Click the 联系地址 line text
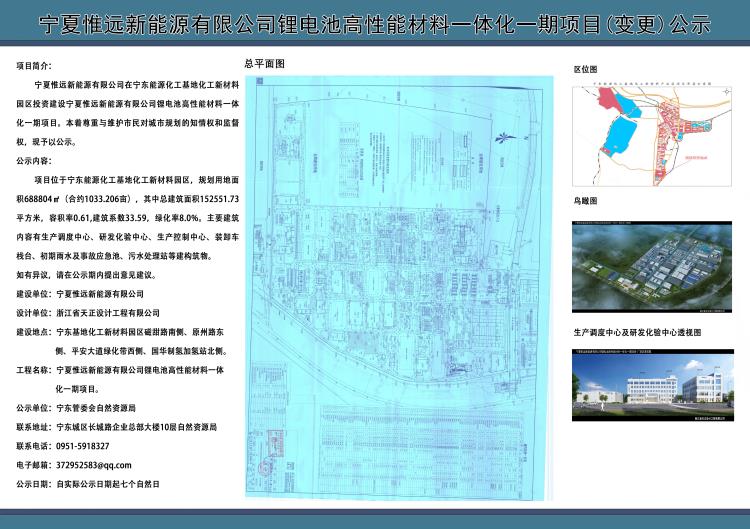Image resolution: width=750 pixels, height=529 pixels. pyautogui.click(x=117, y=427)
